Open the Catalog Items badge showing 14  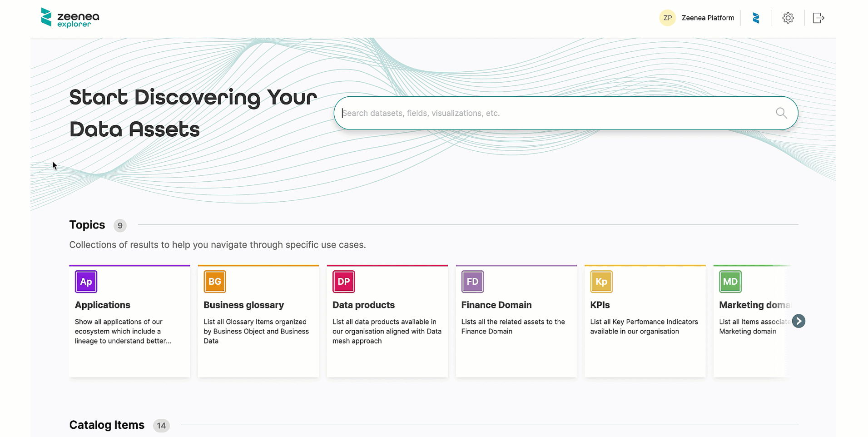(x=161, y=426)
